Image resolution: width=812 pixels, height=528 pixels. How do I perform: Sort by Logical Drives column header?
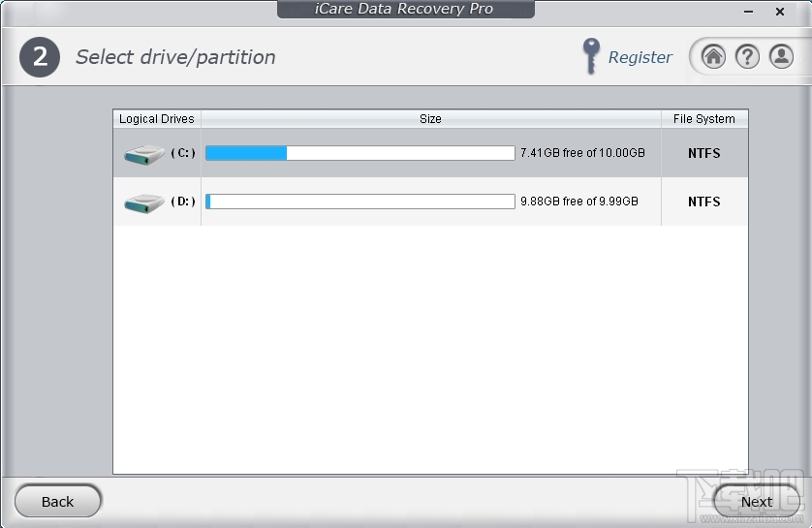pyautogui.click(x=157, y=118)
